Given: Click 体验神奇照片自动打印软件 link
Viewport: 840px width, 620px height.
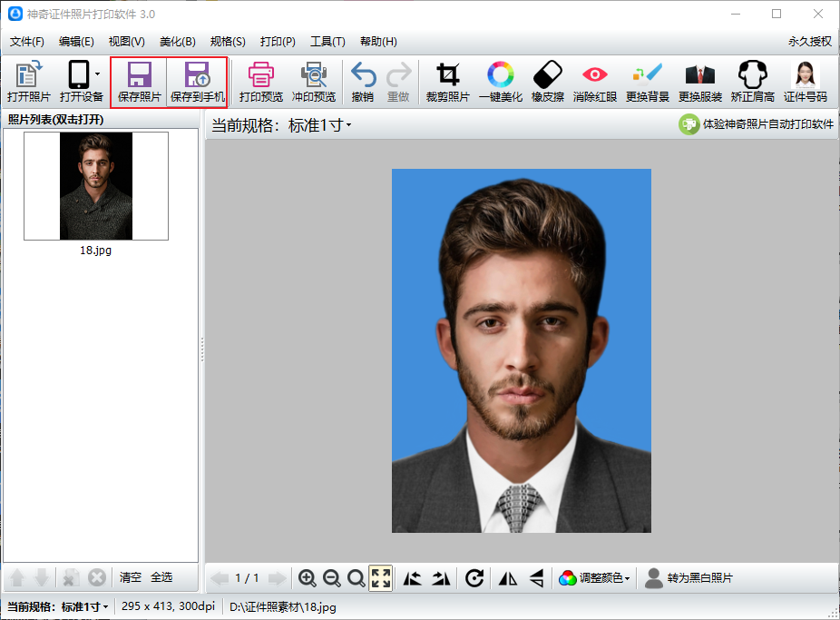Looking at the screenshot, I should (x=756, y=124).
